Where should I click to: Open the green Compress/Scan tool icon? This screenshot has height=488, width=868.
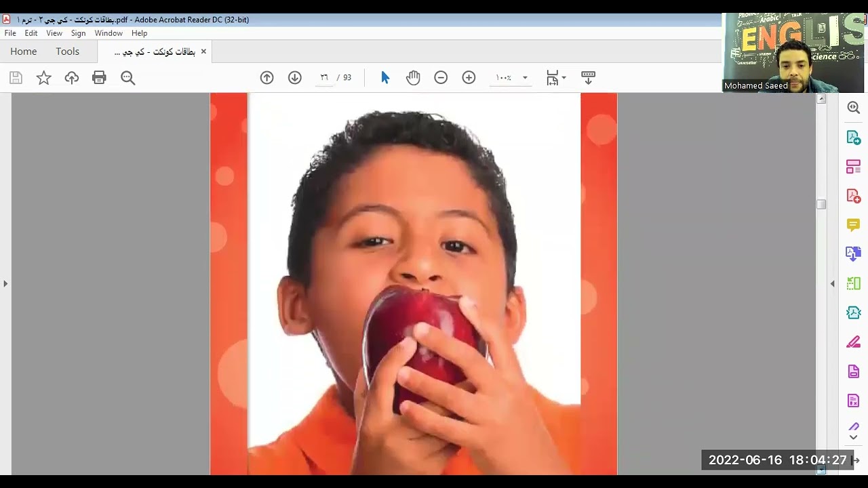point(854,283)
